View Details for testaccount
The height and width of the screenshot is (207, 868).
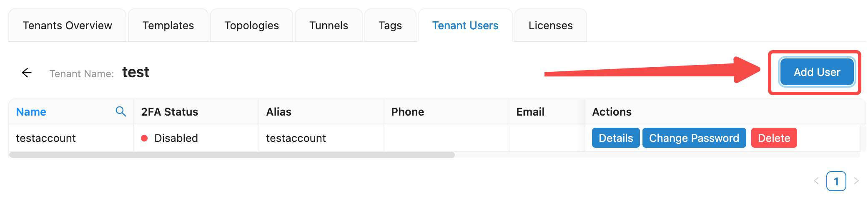tap(615, 138)
